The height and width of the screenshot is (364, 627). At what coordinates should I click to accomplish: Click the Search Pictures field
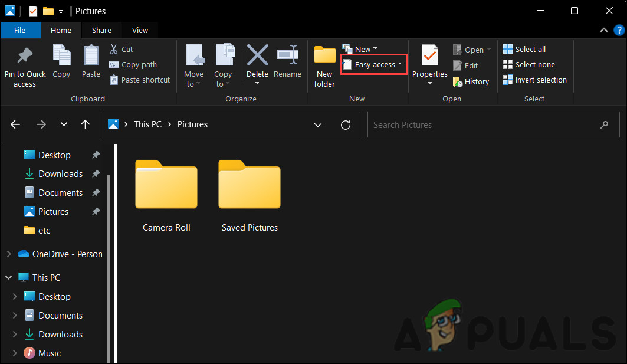tap(481, 125)
